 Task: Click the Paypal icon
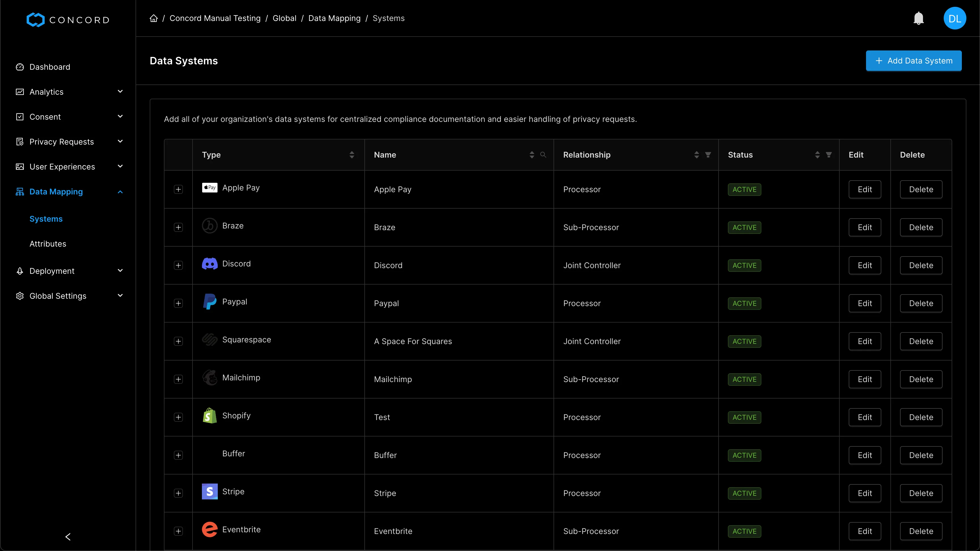click(x=209, y=301)
